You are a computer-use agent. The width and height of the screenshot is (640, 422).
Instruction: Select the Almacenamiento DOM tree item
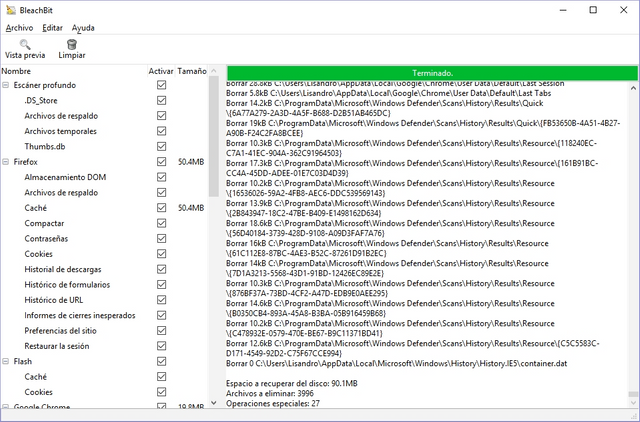(65, 177)
